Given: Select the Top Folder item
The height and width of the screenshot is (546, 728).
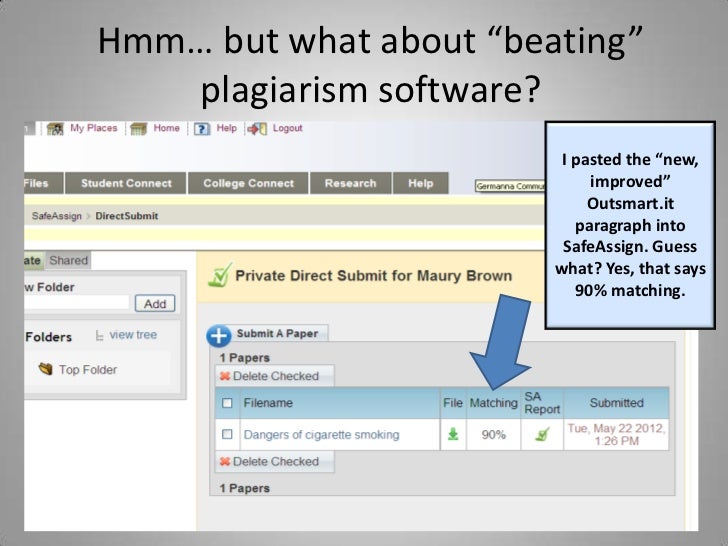Looking at the screenshot, I should [x=88, y=370].
